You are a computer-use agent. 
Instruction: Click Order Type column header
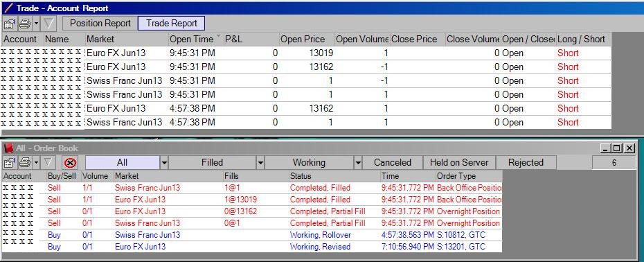[469, 176]
